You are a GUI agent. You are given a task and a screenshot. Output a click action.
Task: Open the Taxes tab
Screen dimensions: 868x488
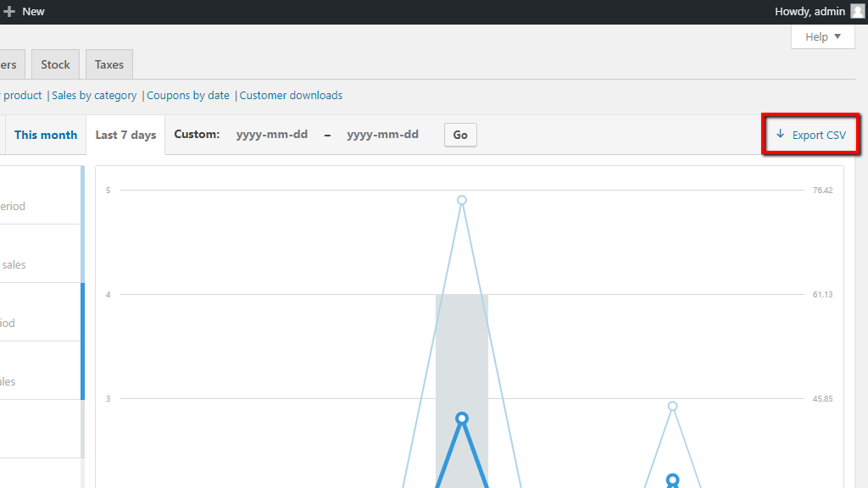tap(108, 64)
